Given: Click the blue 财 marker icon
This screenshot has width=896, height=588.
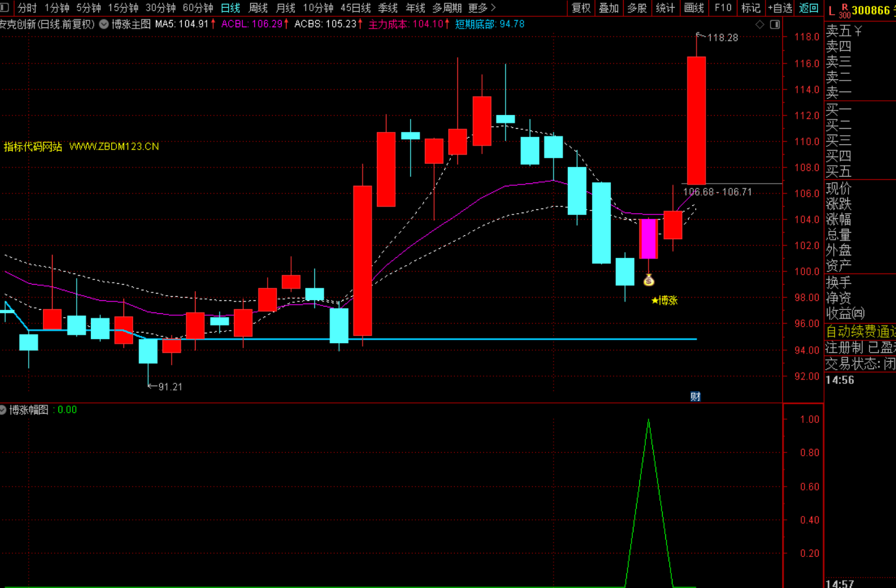Looking at the screenshot, I should (695, 396).
